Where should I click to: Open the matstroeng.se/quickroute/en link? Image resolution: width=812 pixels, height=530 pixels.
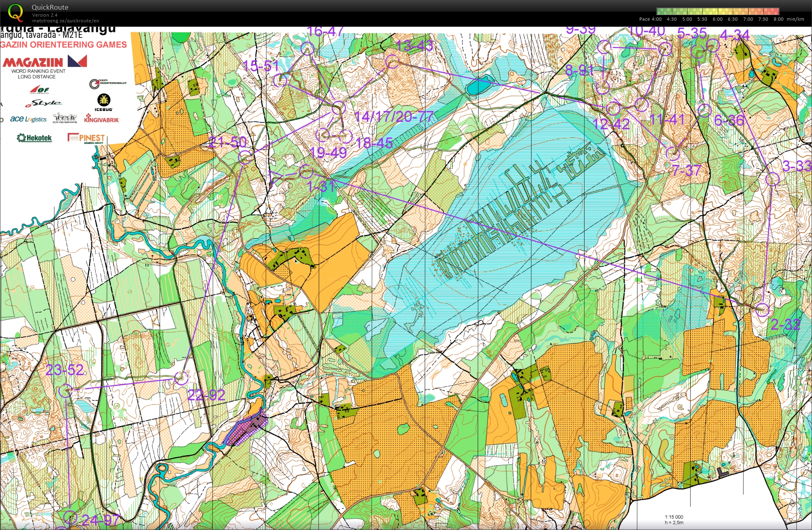point(65,21)
